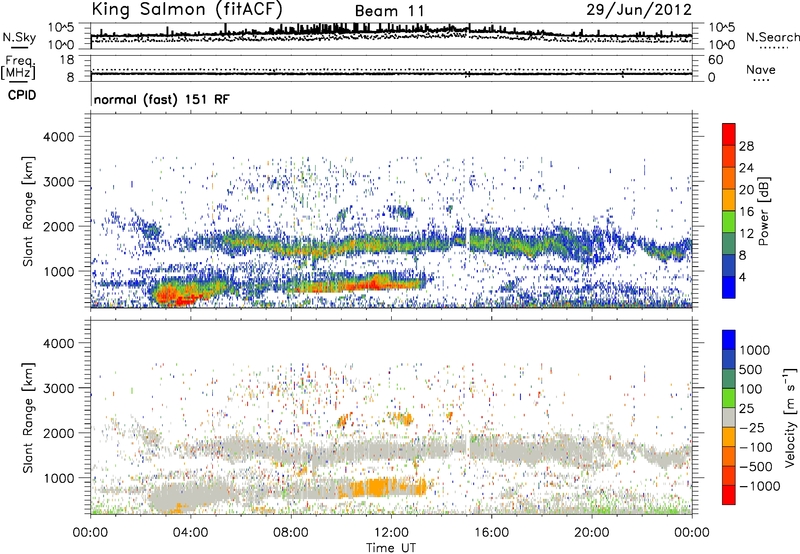Click the '4000' tick of the velocity panel

pyautogui.click(x=58, y=343)
